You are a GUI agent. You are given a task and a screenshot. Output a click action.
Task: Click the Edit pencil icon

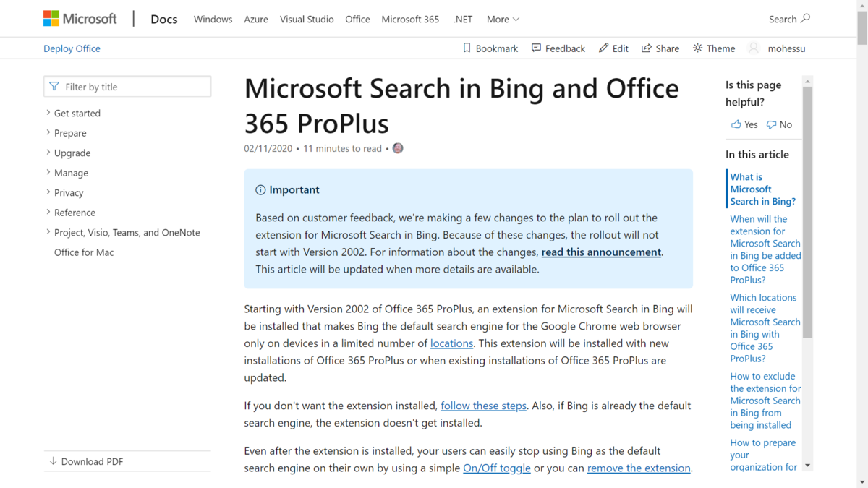click(x=603, y=48)
